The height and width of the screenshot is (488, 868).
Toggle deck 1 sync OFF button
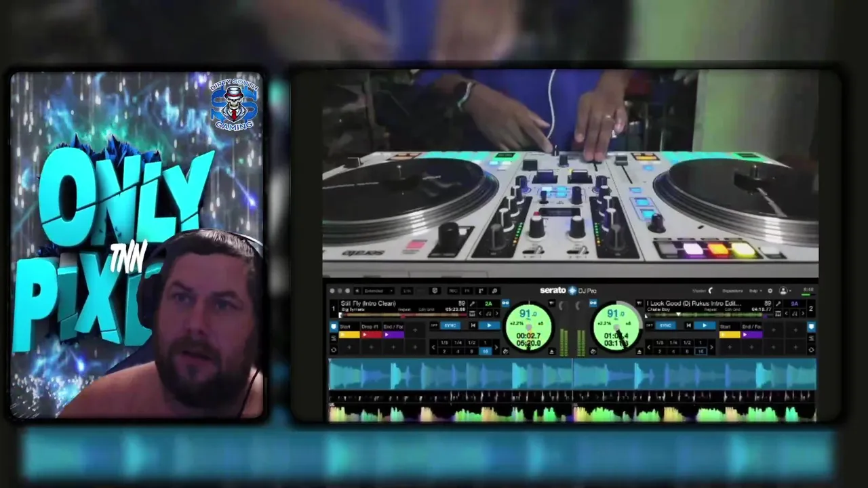433,325
